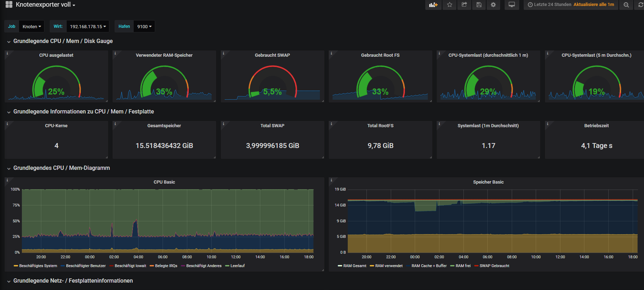Open info icon on Total SWAP panel
Image resolution: width=644 pixels, height=290 pixels.
(x=223, y=124)
